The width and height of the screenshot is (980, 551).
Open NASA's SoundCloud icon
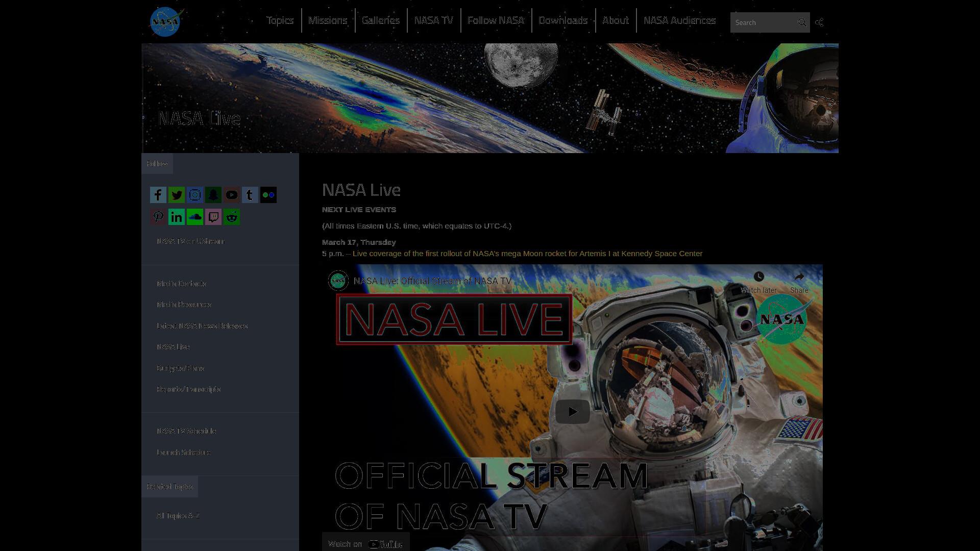click(x=195, y=217)
